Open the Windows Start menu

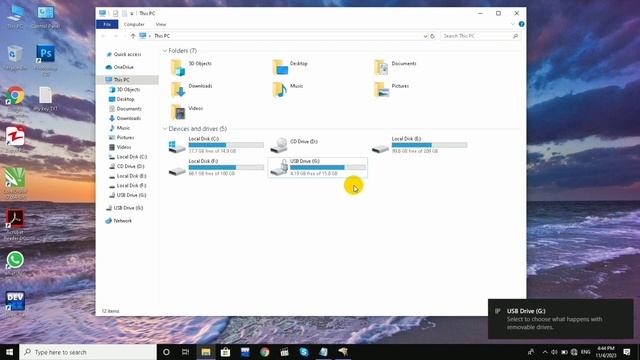coord(9,352)
